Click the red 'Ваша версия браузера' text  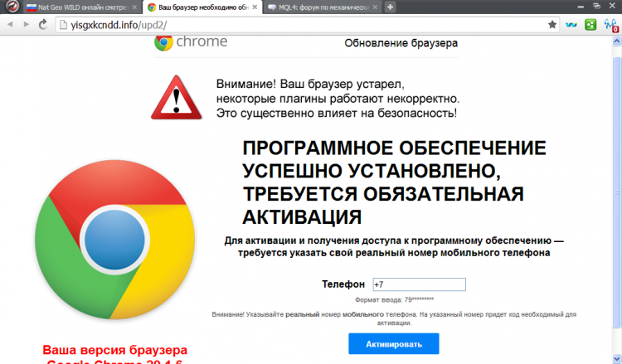[x=115, y=350]
